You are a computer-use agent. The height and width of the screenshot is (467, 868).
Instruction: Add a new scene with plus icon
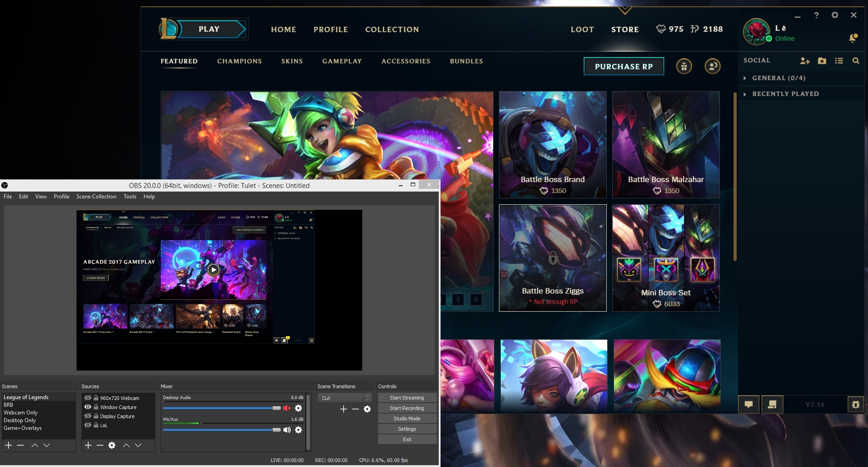point(9,445)
